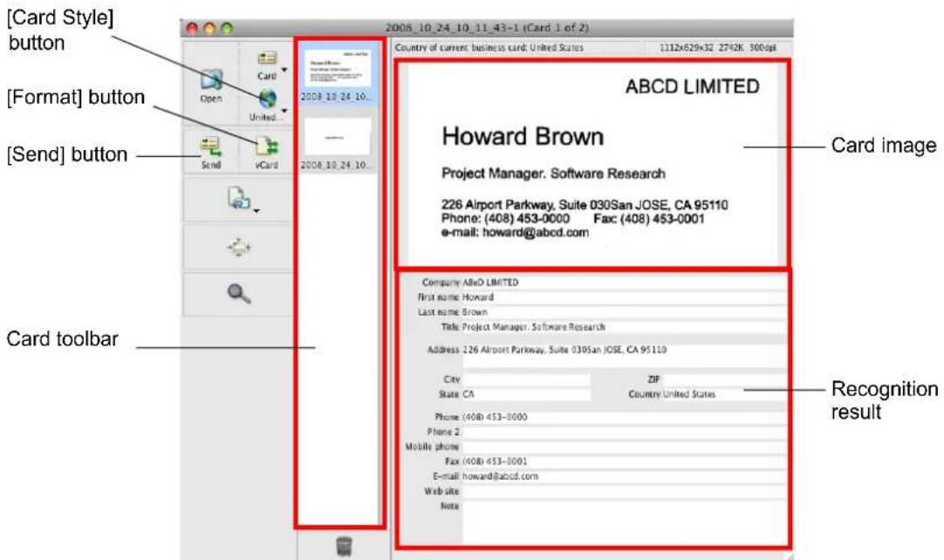Click the First name field showing Howard
Viewport: 944px width, 560px height.
click(x=624, y=297)
